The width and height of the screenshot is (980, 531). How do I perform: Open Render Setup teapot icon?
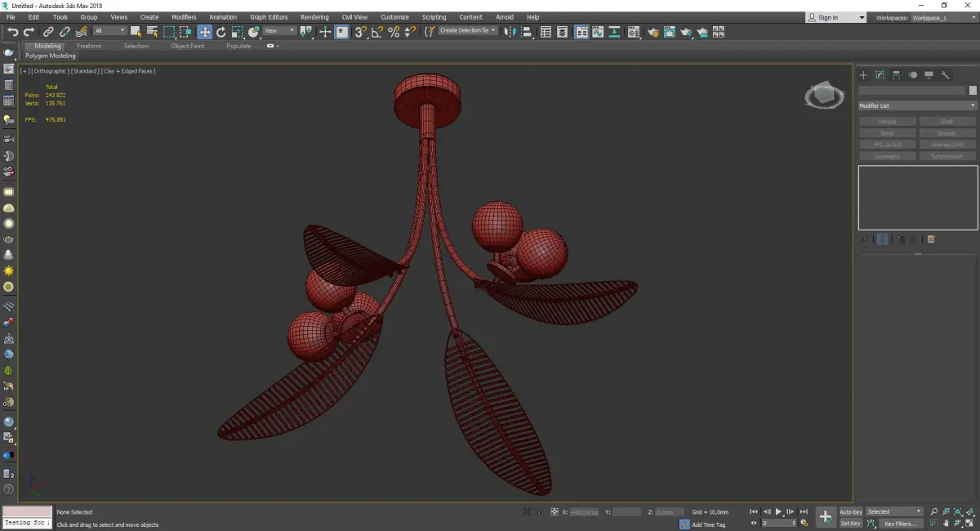click(653, 32)
